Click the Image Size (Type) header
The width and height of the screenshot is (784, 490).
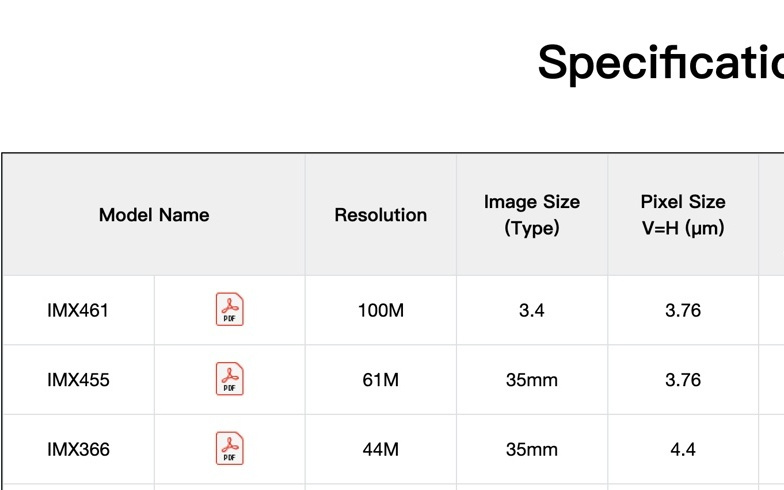point(532,215)
